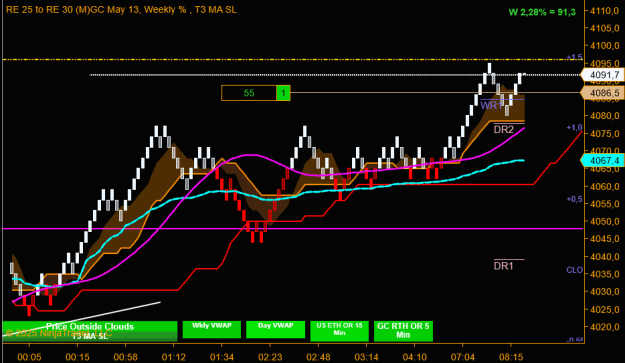Image resolution: width=625 pixels, height=363 pixels.
Task: Select the cyan 4067,4 price label
Action: click(x=603, y=160)
